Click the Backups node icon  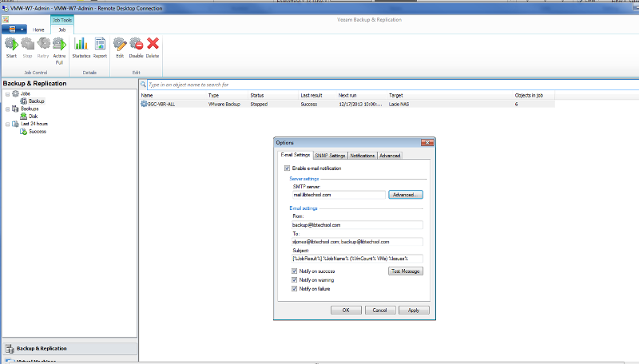click(x=15, y=109)
